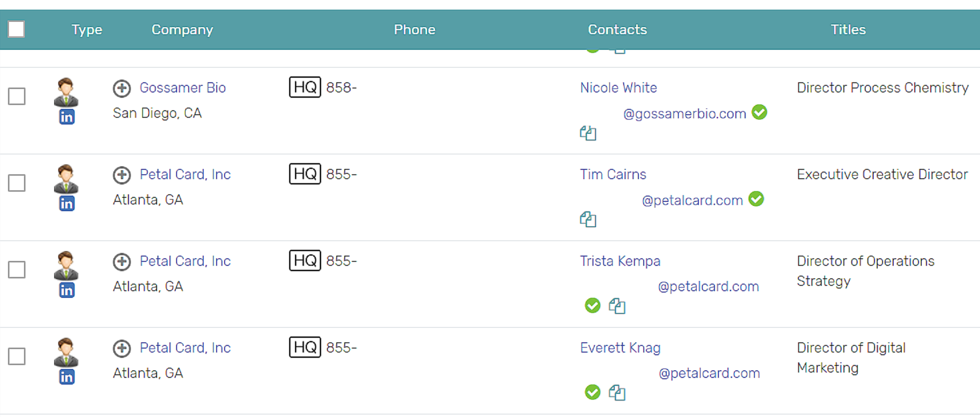The height and width of the screenshot is (417, 980).
Task: Copy Trista Kempa's email address
Action: (x=617, y=306)
